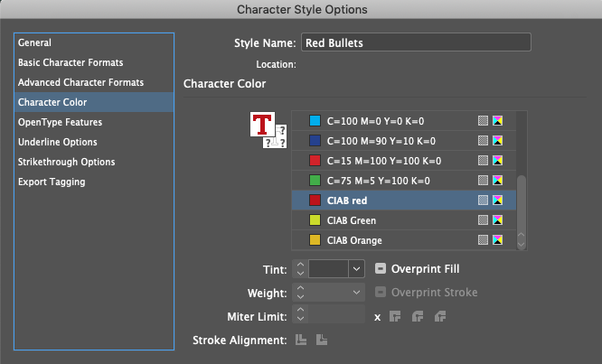Screen dimensions: 602x364
Task: Open Advanced Character Formats section
Action: point(94,82)
